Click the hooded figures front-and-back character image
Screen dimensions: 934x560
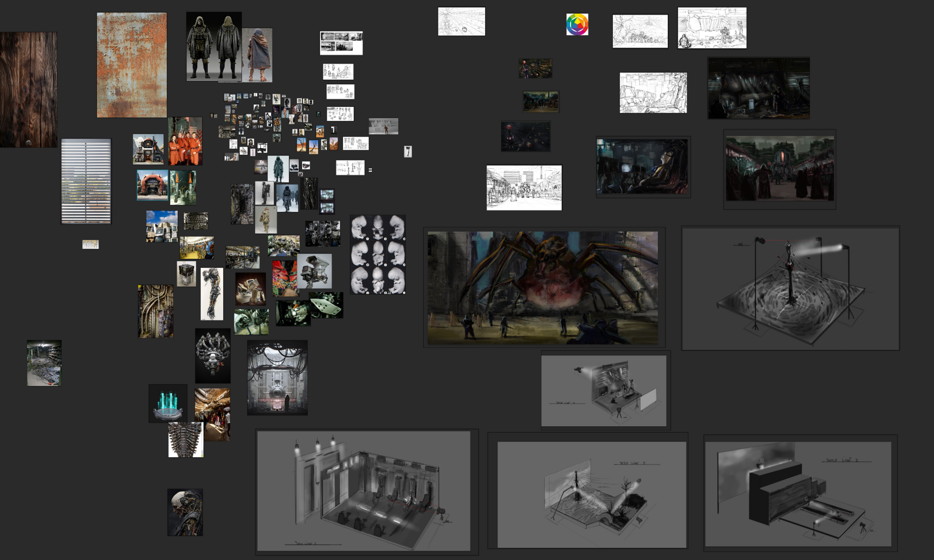point(214,46)
